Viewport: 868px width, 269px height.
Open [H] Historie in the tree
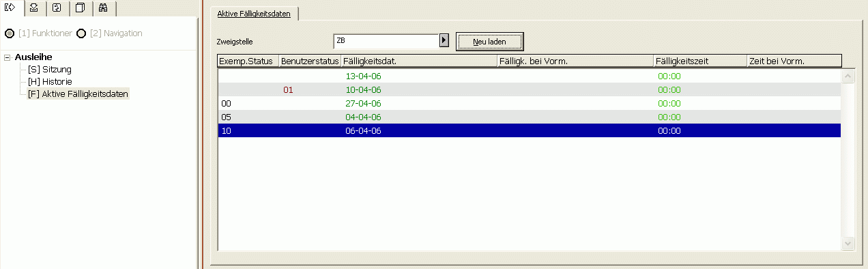(x=50, y=82)
